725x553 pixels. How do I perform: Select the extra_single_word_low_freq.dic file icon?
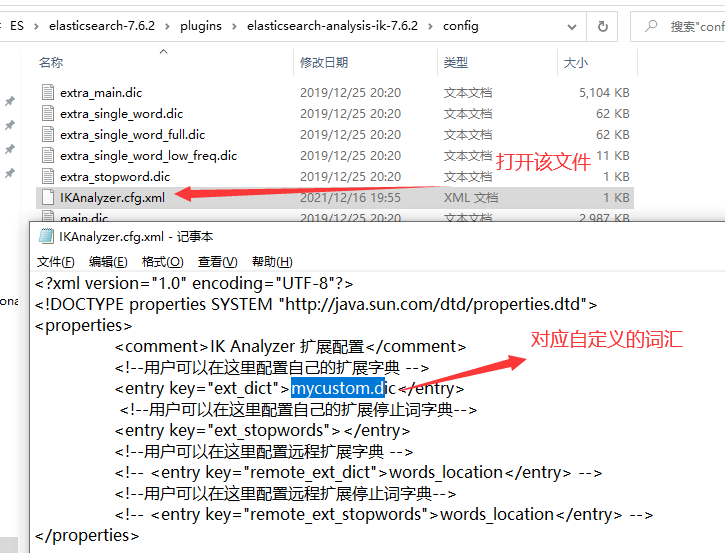47,155
